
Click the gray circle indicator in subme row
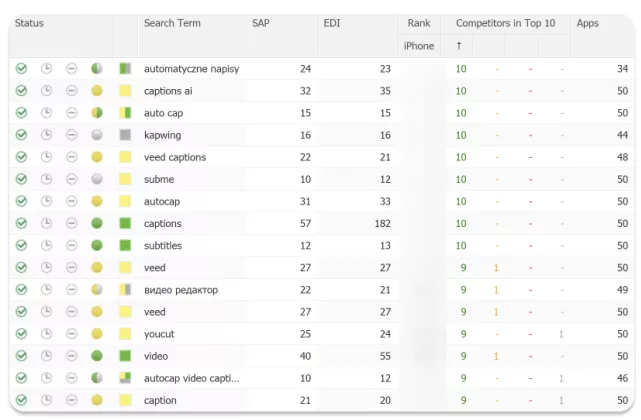click(x=97, y=179)
